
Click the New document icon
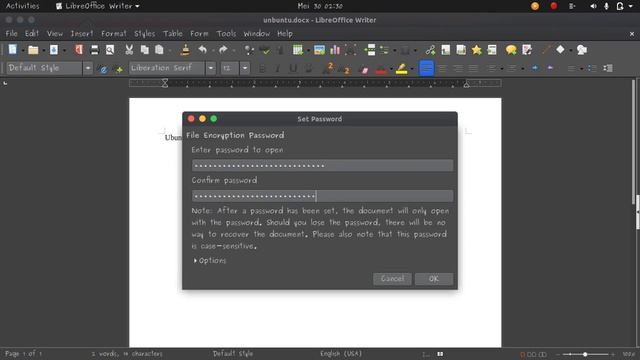[x=13, y=50]
